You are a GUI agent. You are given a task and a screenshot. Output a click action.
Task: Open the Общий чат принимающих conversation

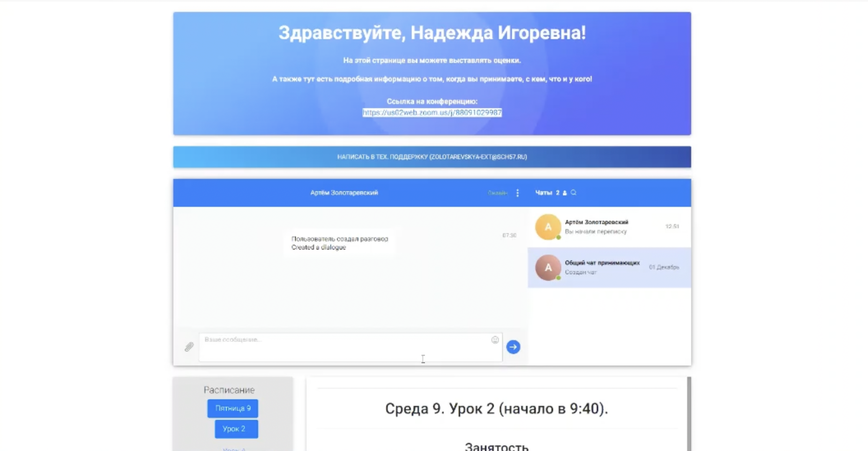click(x=609, y=268)
